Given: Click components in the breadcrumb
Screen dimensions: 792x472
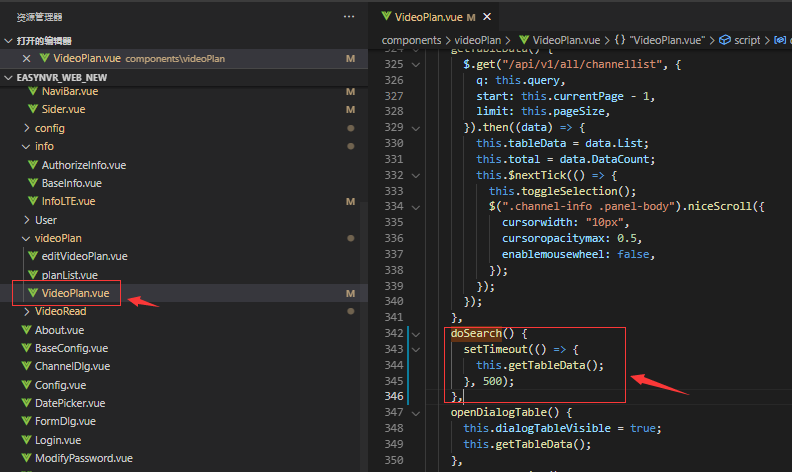Looking at the screenshot, I should click(411, 40).
